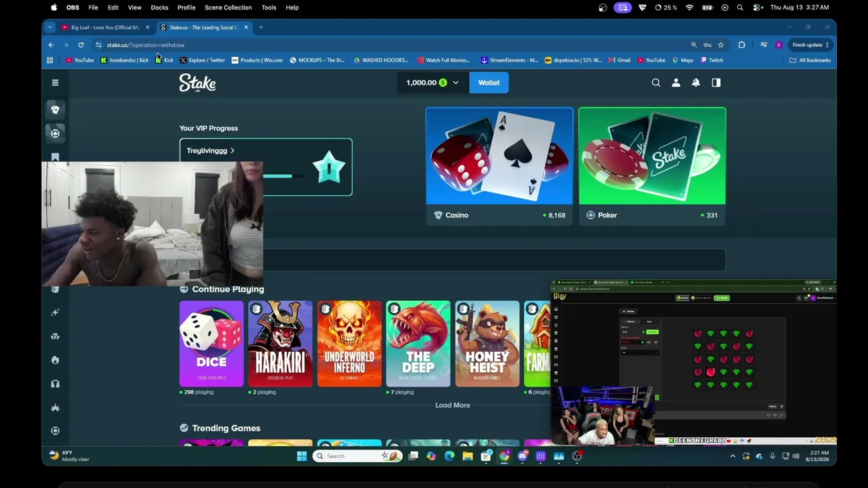Image resolution: width=868 pixels, height=488 pixels.
Task: Open the Twitch bookmark
Action: pyautogui.click(x=712, y=60)
